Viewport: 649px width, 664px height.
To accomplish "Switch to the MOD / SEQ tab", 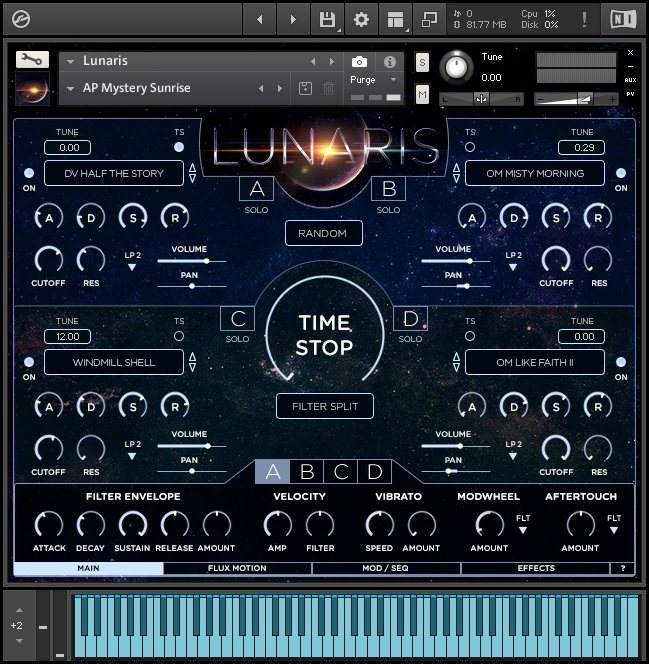I will click(x=386, y=568).
